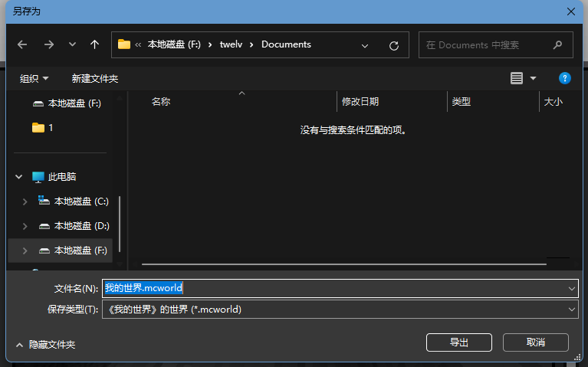Sort by the 类型 column header
Viewport: 588px width, 367px height.
461,102
